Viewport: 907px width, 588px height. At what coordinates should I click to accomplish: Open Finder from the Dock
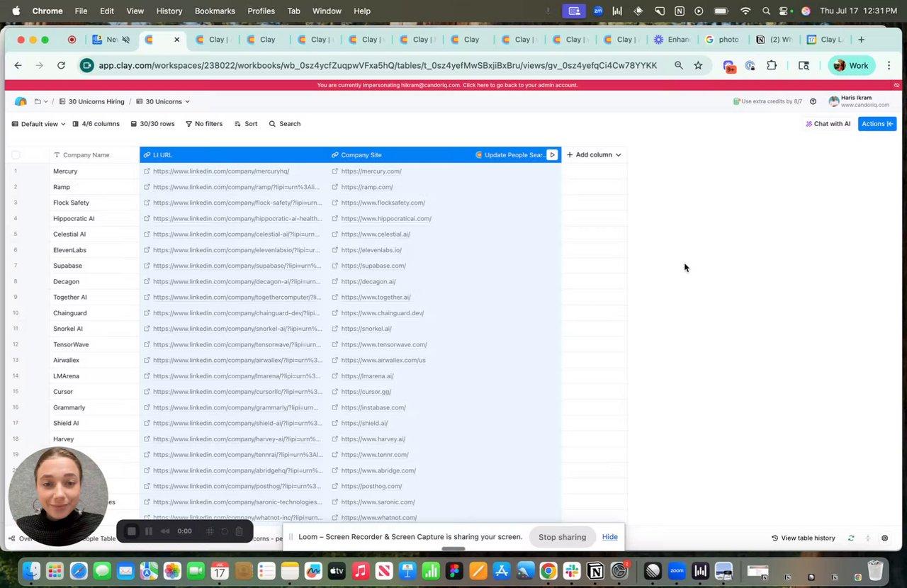pyautogui.click(x=31, y=570)
